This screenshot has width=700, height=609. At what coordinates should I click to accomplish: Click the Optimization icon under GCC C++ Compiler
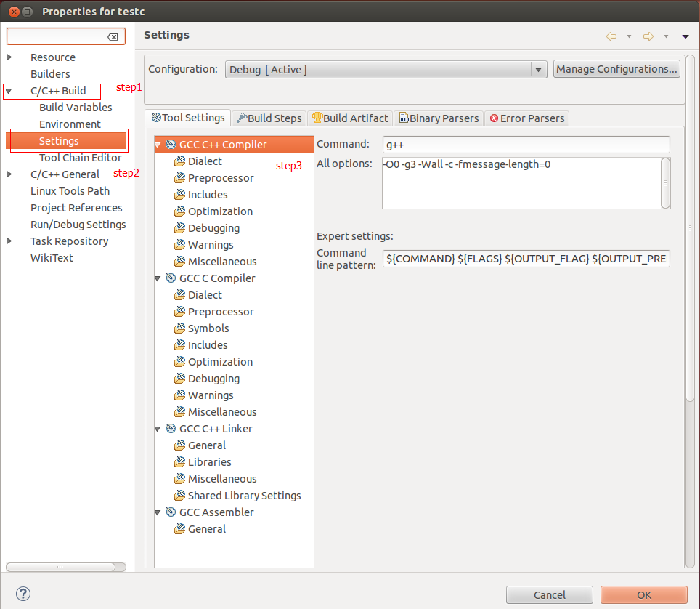click(179, 211)
